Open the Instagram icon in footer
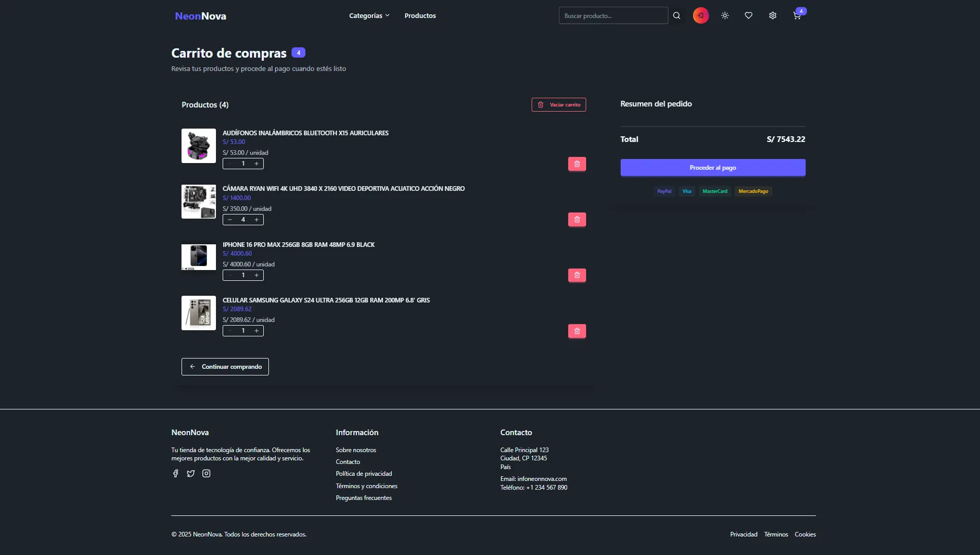The width and height of the screenshot is (980, 555). tap(206, 473)
